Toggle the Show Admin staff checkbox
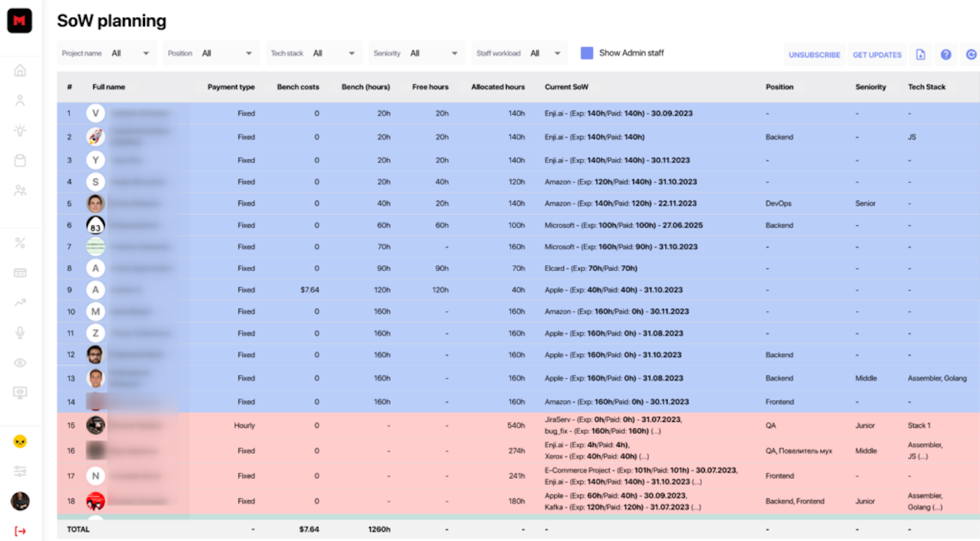Screen dimensions: 980x541 (x=587, y=53)
